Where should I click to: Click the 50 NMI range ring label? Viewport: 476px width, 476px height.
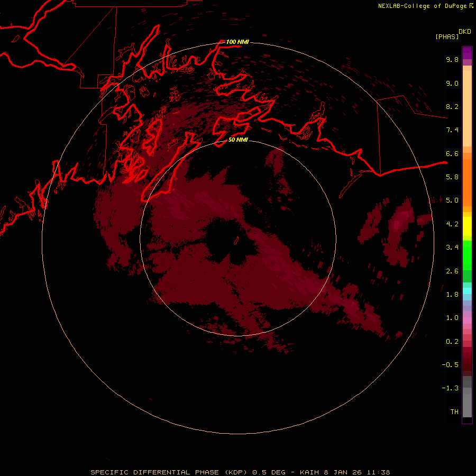coord(238,140)
